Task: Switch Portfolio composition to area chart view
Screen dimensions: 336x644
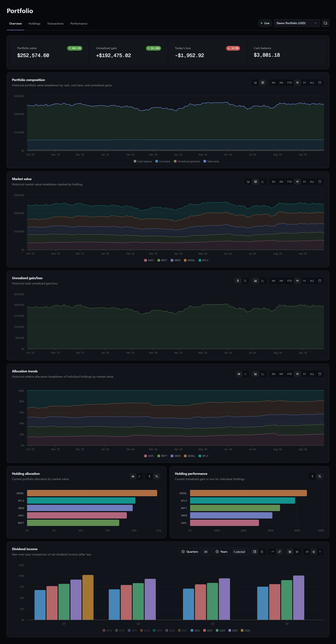Action: (255, 82)
